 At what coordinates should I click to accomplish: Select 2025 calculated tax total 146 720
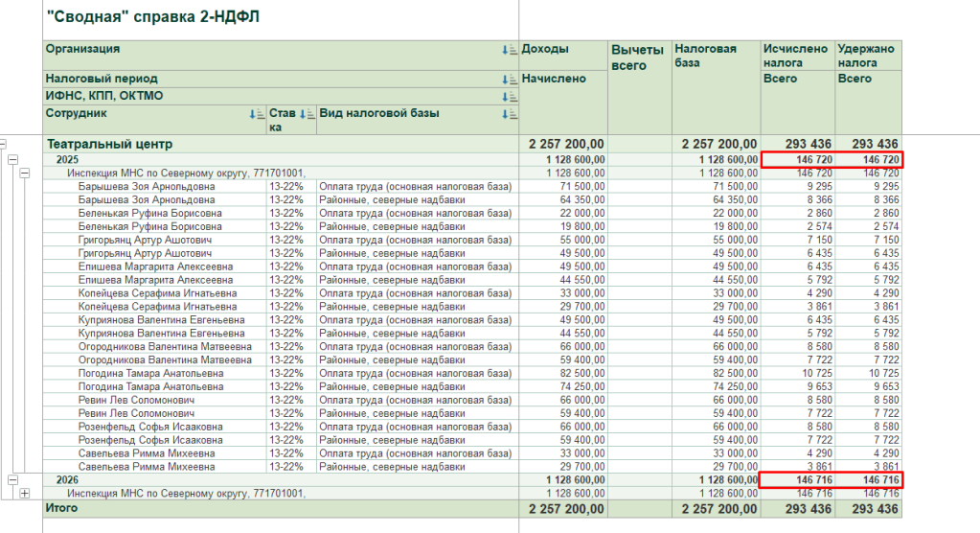[798, 159]
